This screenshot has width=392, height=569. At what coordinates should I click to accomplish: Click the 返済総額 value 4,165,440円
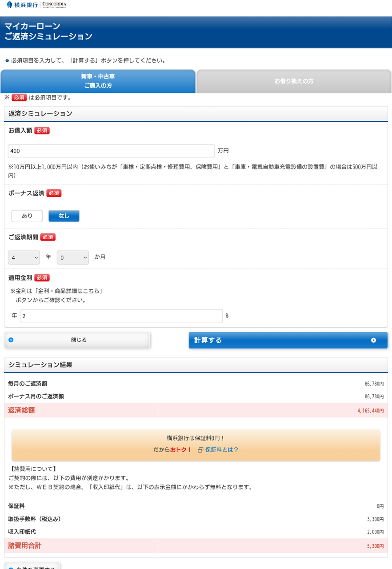pos(371,411)
